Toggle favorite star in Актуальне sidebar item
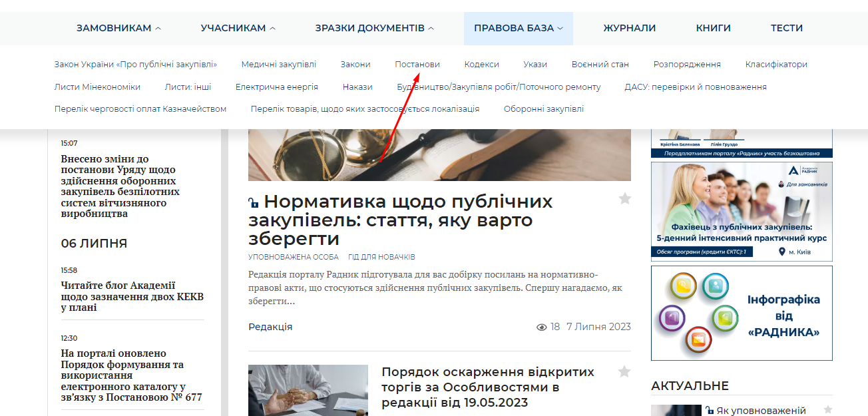 click(827, 410)
